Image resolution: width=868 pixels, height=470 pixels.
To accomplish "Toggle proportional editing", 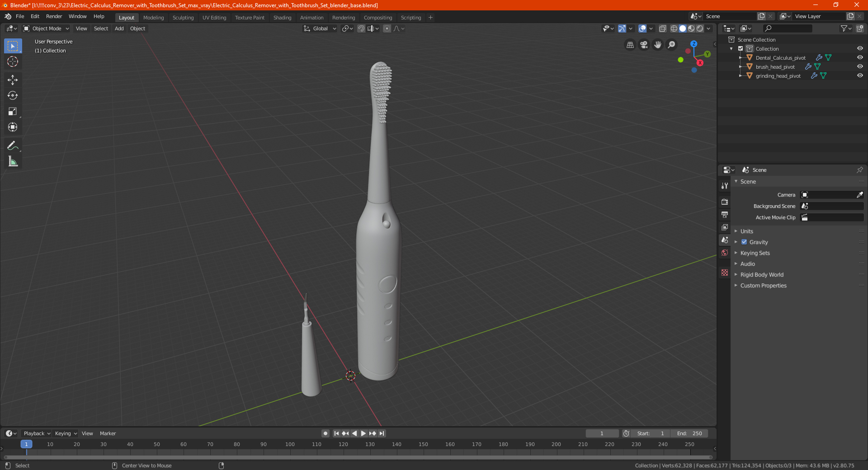I will coord(387,28).
